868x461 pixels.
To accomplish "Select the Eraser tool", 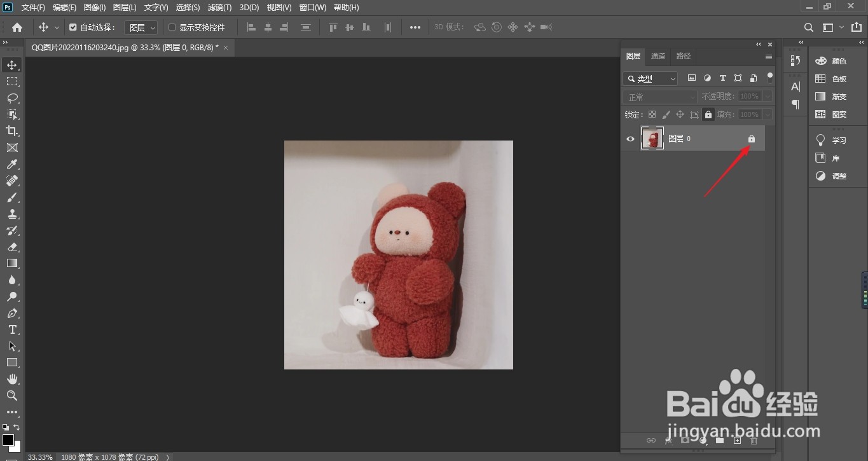I will pyautogui.click(x=12, y=247).
